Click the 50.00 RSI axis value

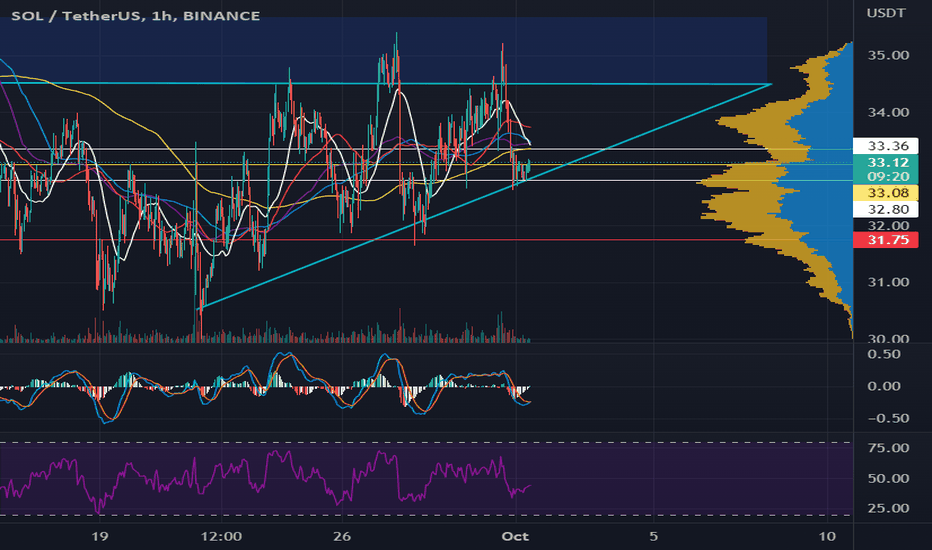pyautogui.click(x=888, y=478)
